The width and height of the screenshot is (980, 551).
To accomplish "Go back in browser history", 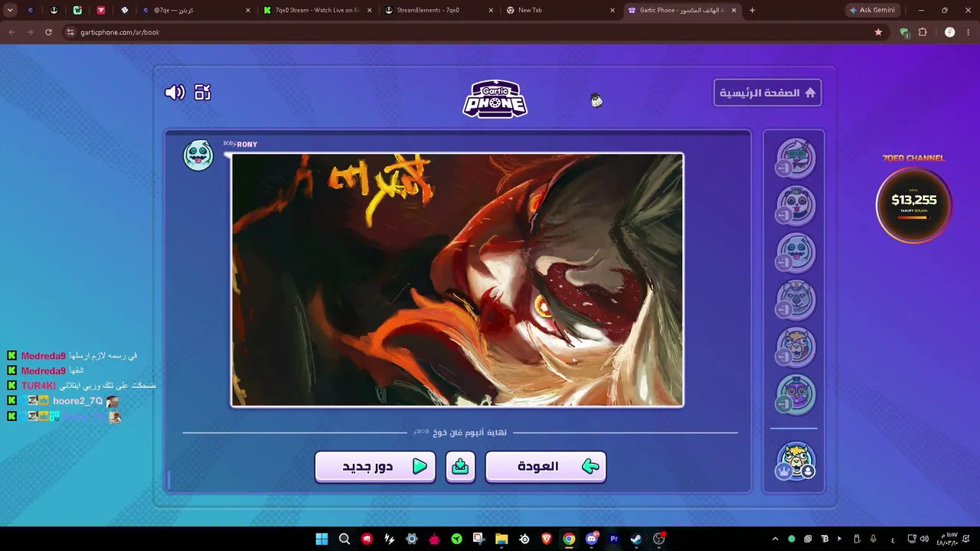I will [11, 32].
